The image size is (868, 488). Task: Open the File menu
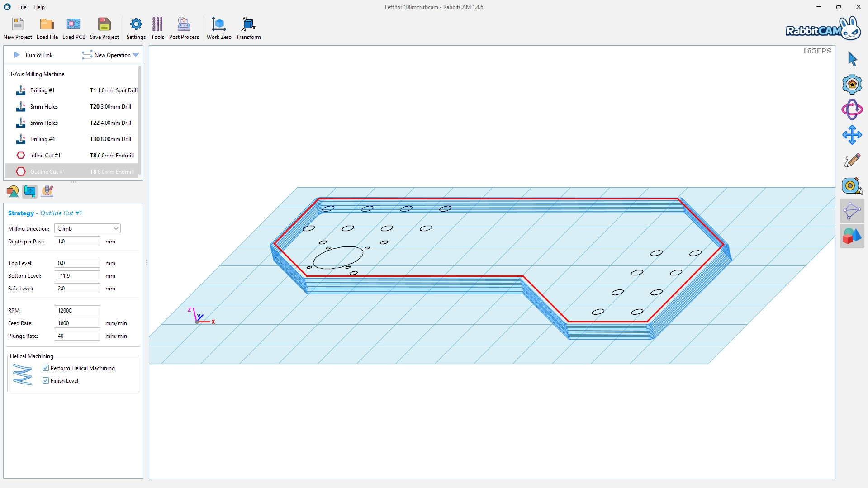pyautogui.click(x=22, y=7)
